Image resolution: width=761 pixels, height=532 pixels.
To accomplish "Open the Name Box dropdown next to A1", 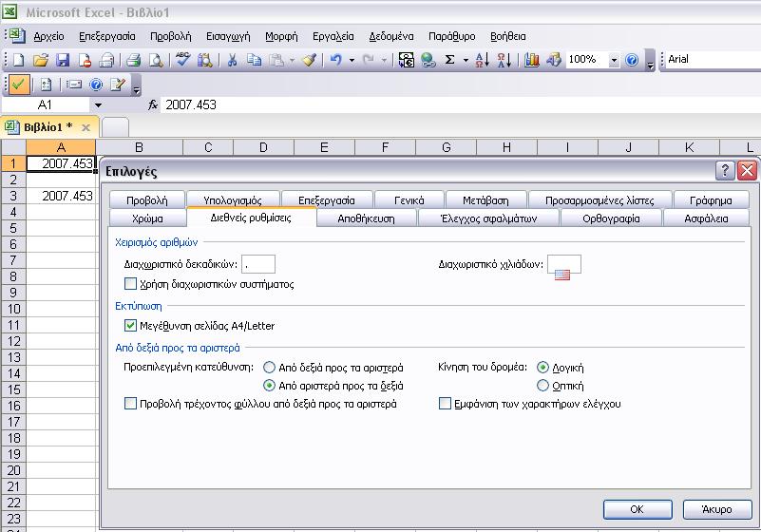I will (98, 104).
